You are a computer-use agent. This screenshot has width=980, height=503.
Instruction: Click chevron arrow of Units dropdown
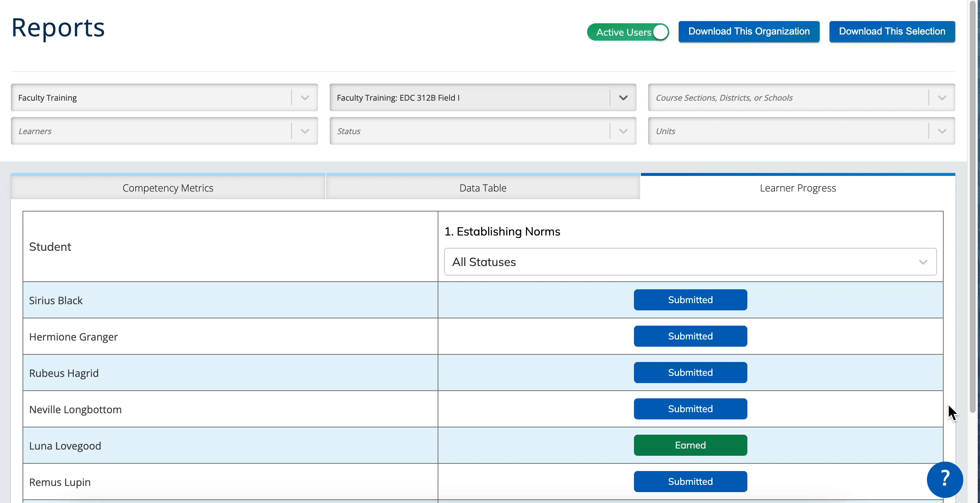(x=942, y=131)
